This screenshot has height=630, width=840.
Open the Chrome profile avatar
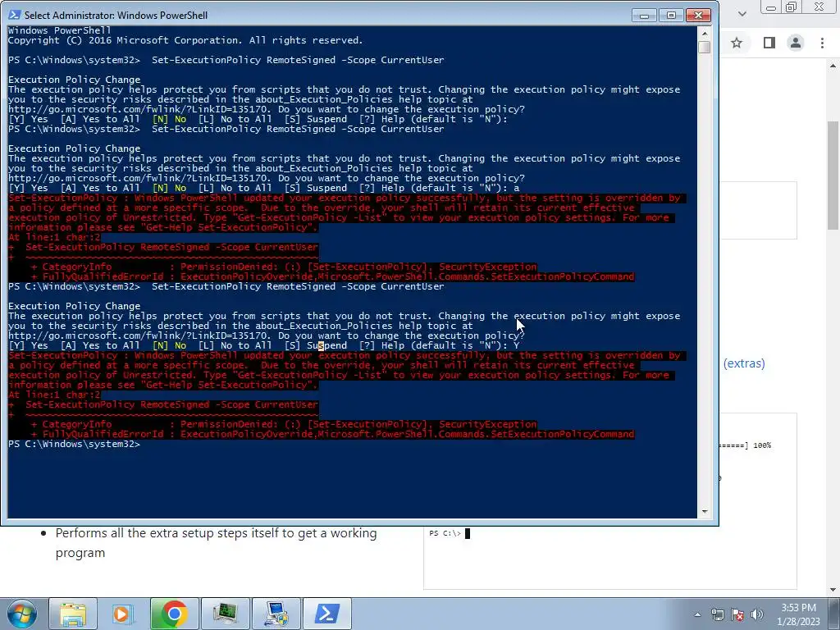tap(796, 43)
